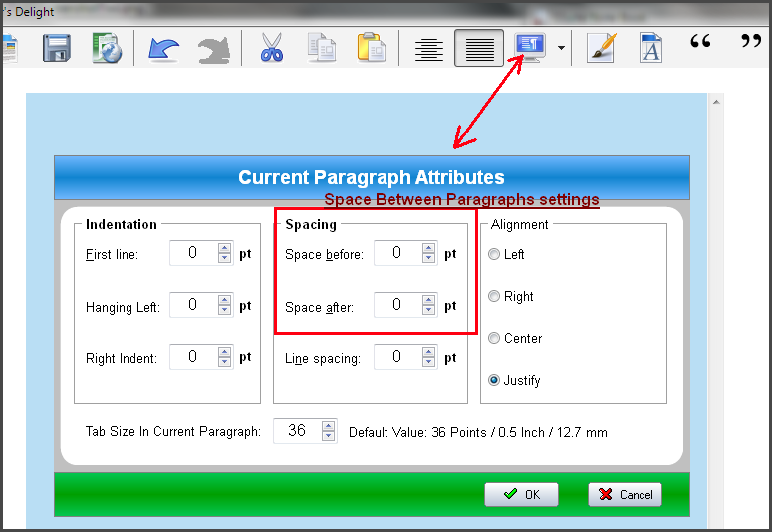Apply center alignment toolbar icon

tap(429, 50)
